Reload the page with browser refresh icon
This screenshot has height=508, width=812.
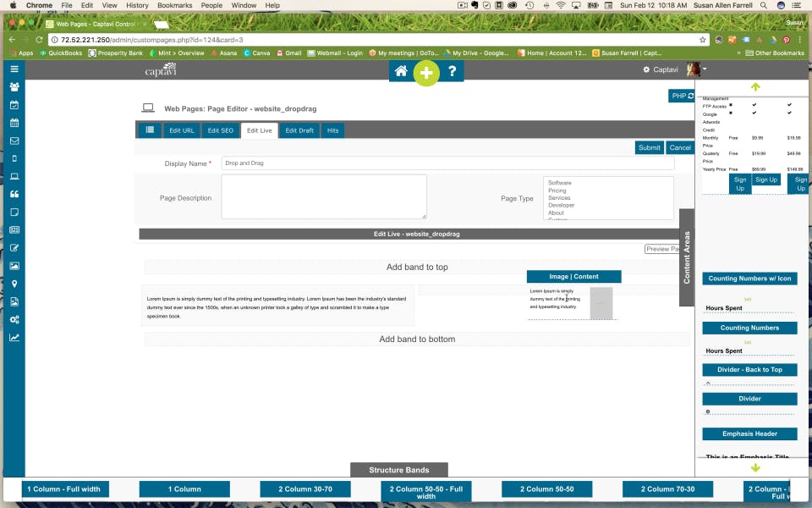[x=38, y=40]
